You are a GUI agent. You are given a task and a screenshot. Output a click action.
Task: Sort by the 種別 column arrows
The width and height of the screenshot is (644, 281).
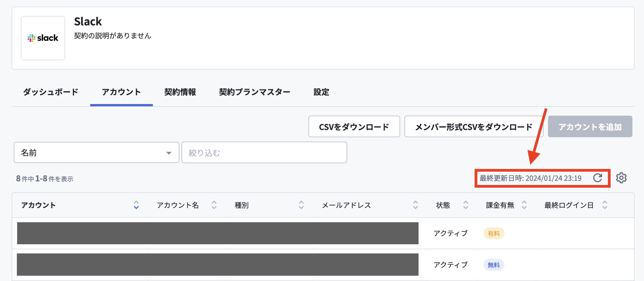(301, 205)
